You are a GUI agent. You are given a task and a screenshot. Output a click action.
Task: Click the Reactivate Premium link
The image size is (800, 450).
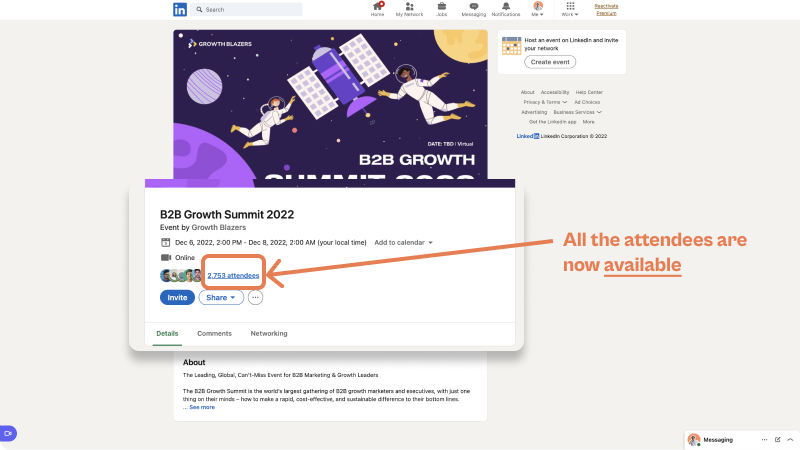606,10
